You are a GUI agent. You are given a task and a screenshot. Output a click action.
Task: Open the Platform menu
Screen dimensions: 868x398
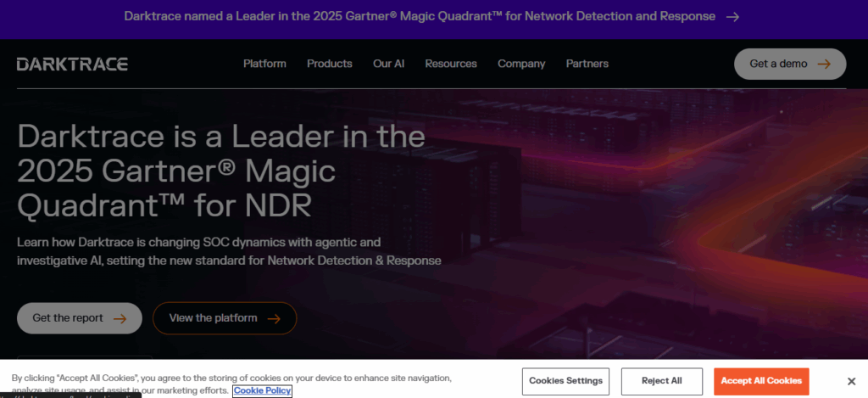tap(264, 64)
